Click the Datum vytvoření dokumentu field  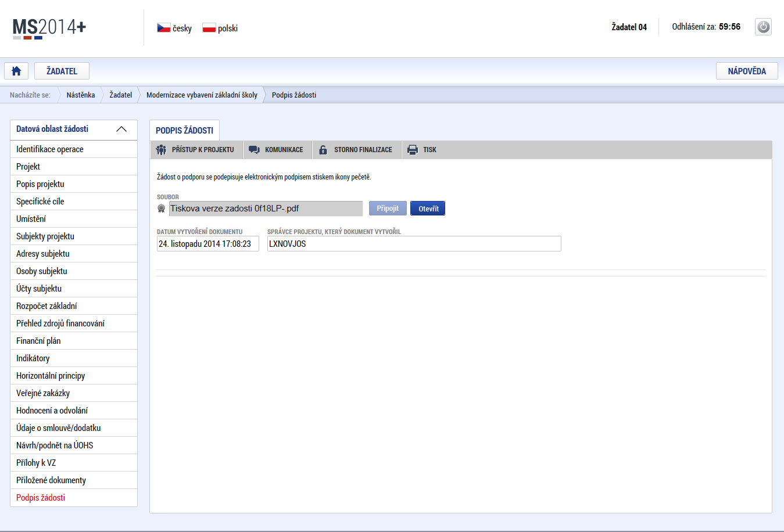[x=207, y=244]
